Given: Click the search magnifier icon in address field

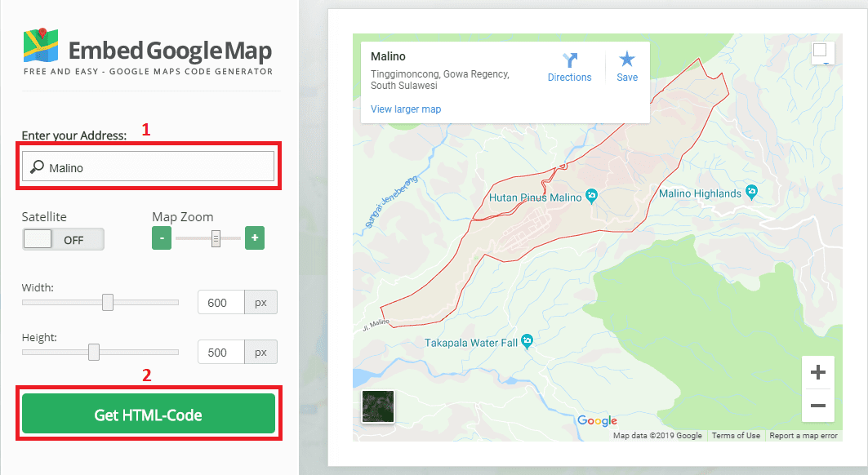Looking at the screenshot, I should pyautogui.click(x=37, y=166).
